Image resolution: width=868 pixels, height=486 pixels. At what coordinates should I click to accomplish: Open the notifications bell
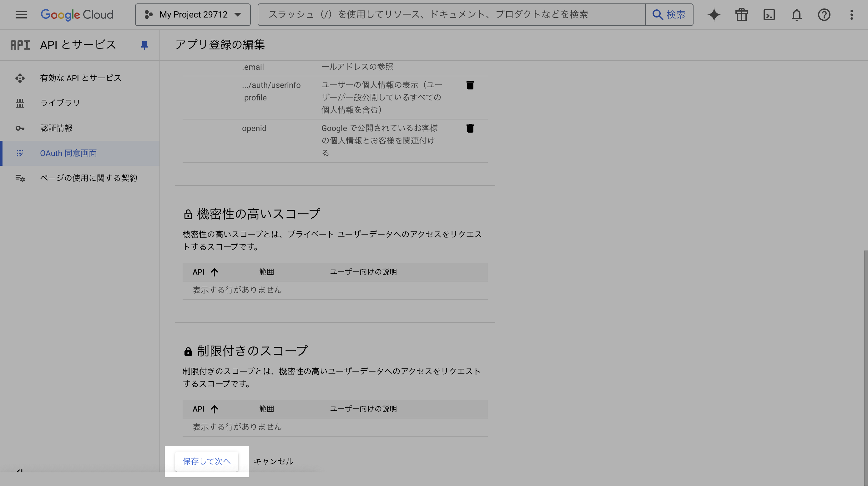[x=797, y=14]
